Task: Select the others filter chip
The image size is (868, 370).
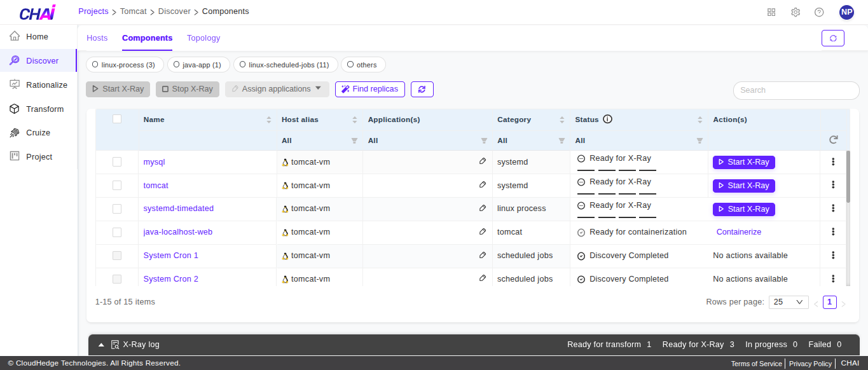Action: coord(363,65)
